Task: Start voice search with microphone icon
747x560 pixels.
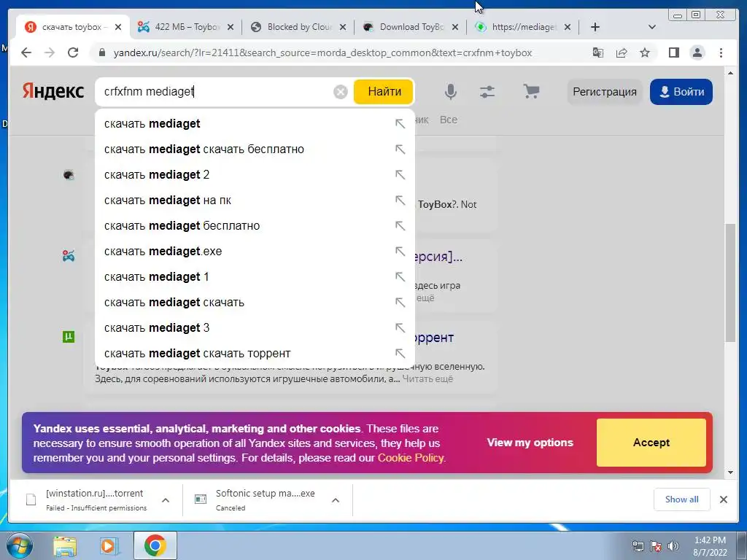Action: 450,91
